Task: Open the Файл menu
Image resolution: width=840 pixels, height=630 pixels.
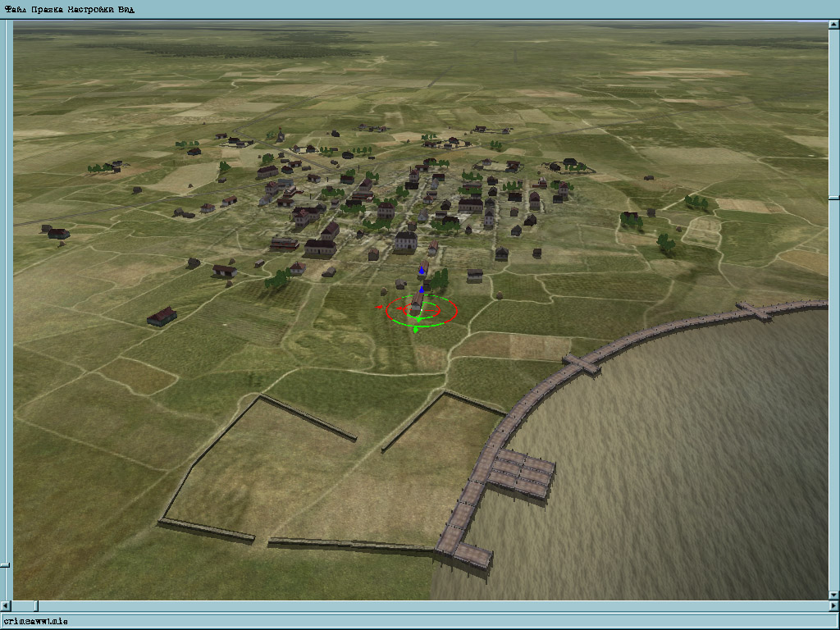Action: [x=15, y=9]
